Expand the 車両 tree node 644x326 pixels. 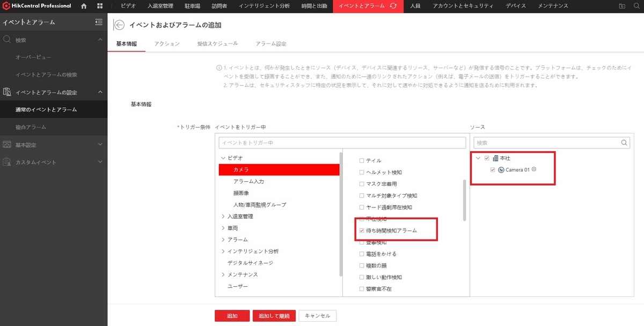(x=223, y=228)
